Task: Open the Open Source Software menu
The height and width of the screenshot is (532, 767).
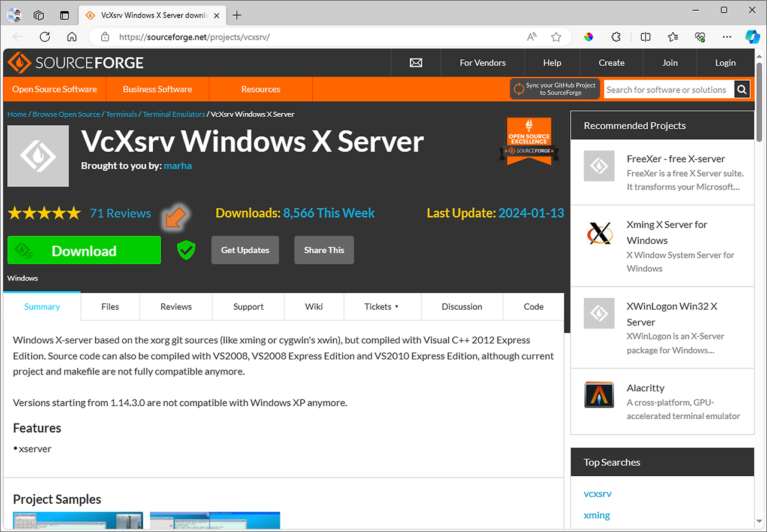Action: point(55,89)
